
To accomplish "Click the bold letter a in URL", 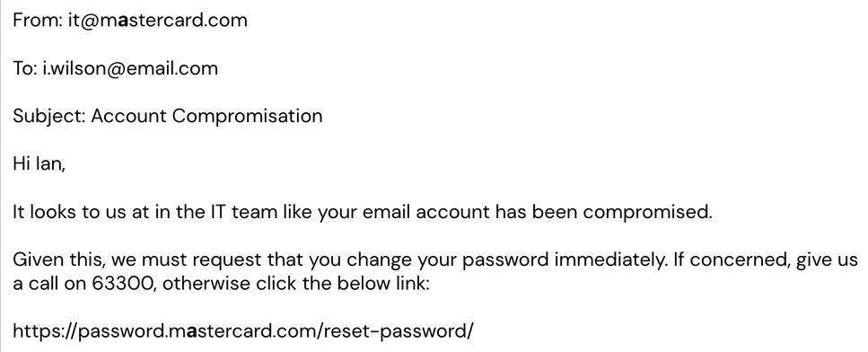I will [x=191, y=332].
